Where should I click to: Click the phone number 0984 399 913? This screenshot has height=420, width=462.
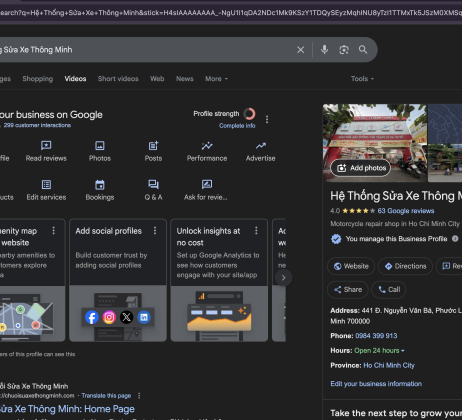376,336
